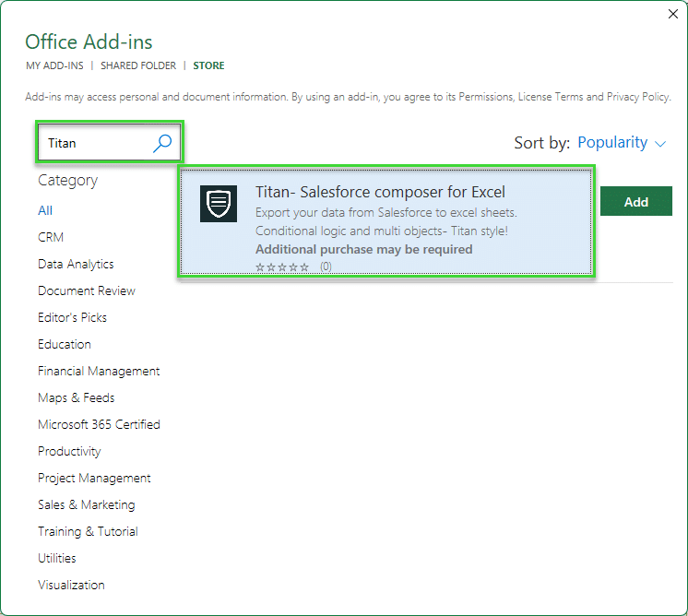The width and height of the screenshot is (688, 616).
Task: Click the Titan shield add-in icon
Action: point(219,204)
